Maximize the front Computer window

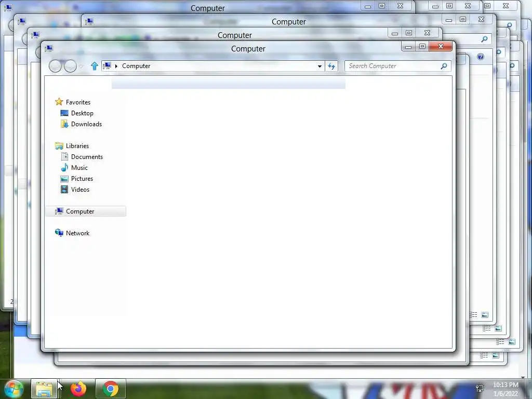(x=422, y=46)
